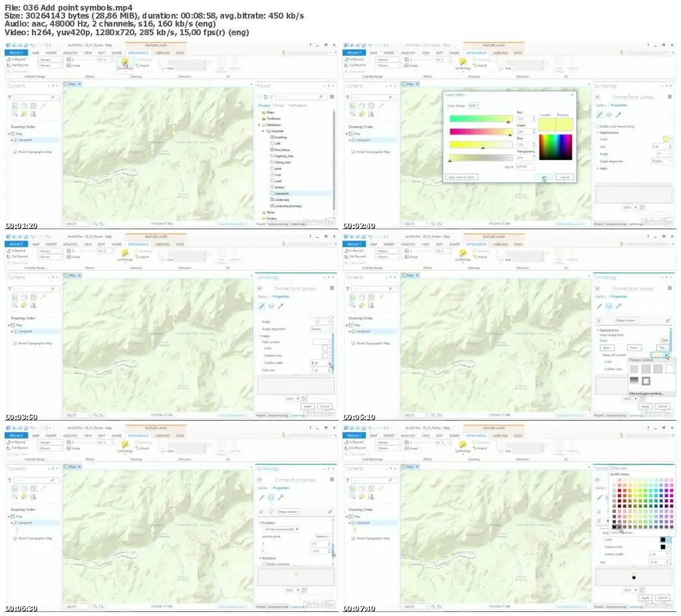Open Project pane hamburger menu in 00:01:20 frame

point(332,97)
